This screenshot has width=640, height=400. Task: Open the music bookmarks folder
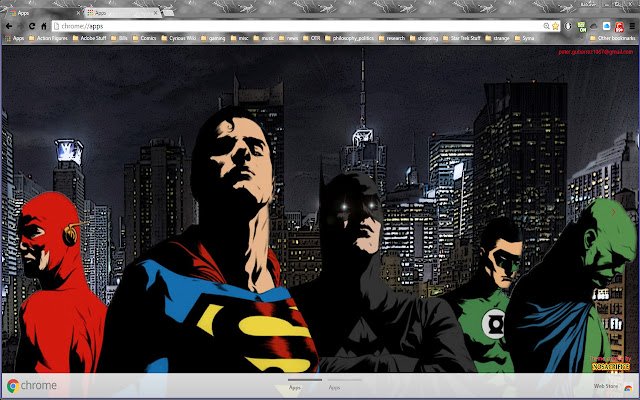click(x=264, y=38)
